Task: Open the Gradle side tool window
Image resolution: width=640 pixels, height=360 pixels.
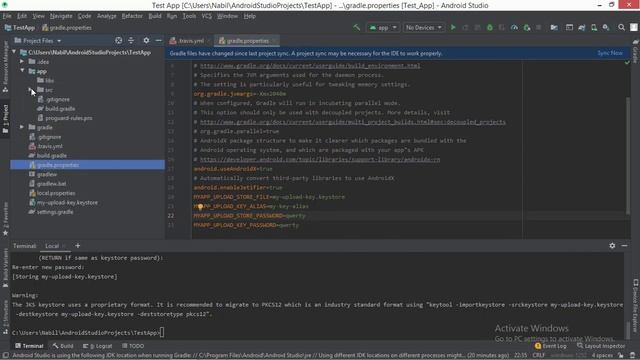Action: [636, 51]
